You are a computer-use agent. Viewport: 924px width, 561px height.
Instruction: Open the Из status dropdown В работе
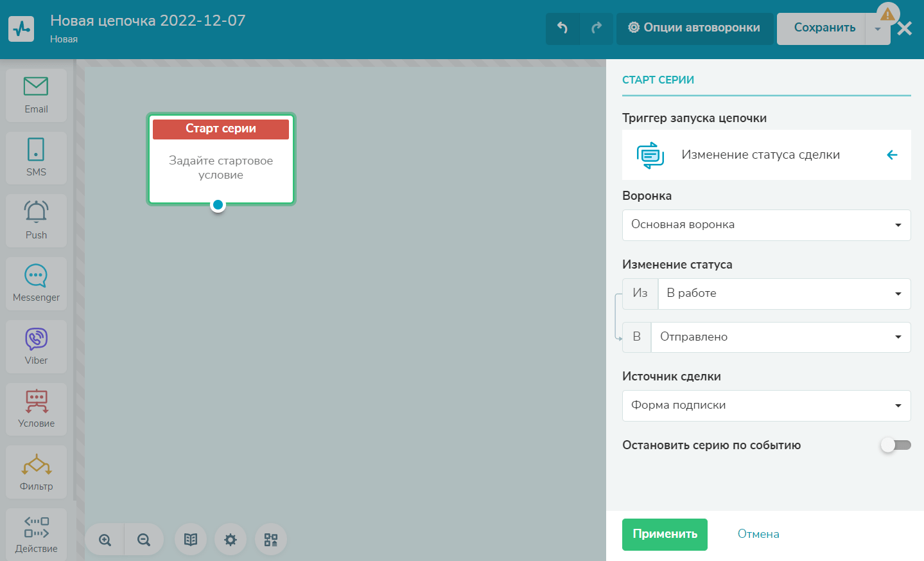[784, 294]
